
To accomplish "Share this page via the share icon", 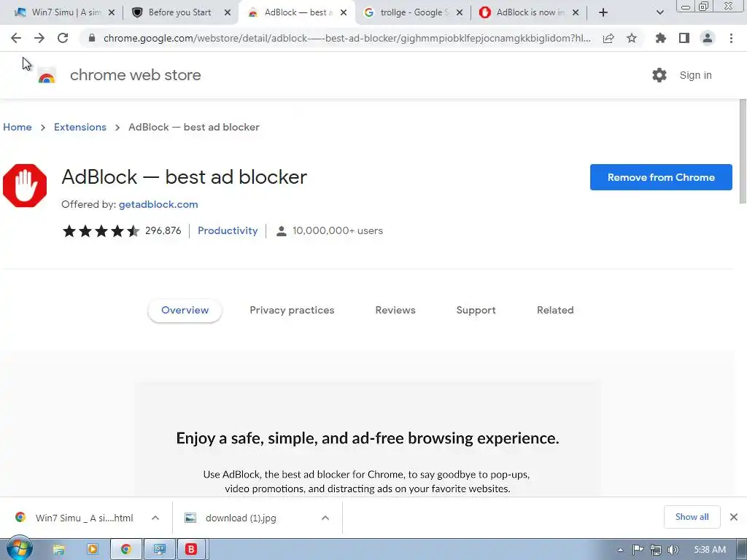I will pos(608,38).
